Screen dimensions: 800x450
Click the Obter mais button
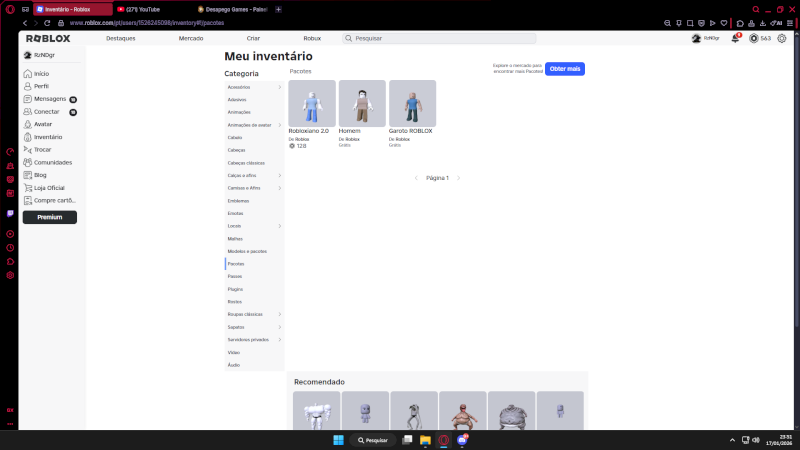point(565,69)
